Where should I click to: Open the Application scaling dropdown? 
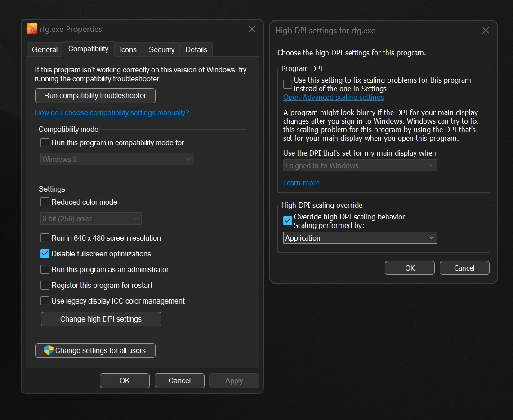[x=360, y=238]
